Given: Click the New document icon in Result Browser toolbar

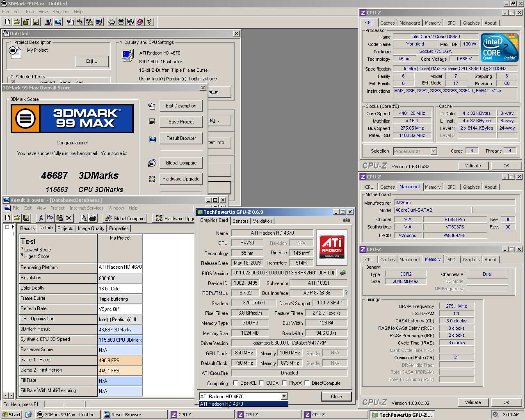Looking at the screenshot, I should tap(7, 218).
